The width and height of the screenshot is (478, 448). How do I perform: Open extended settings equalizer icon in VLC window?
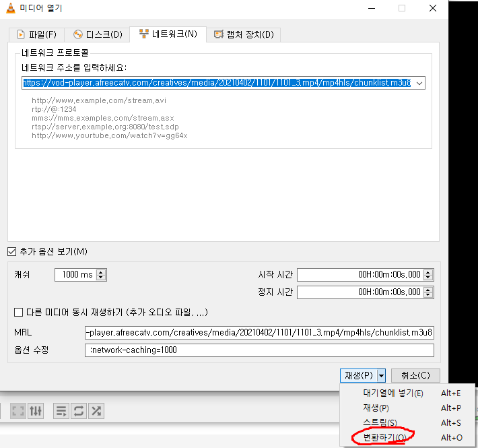[x=36, y=411]
